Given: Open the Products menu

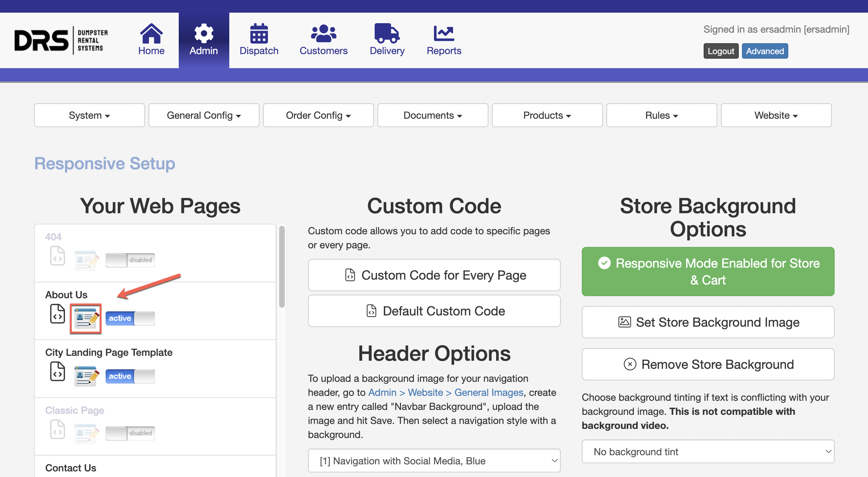Looking at the screenshot, I should pos(547,115).
